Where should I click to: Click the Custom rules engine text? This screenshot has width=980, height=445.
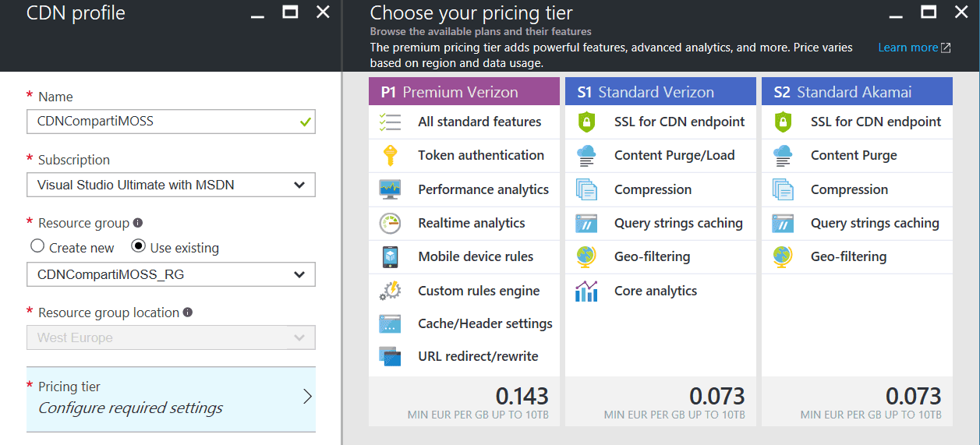click(x=479, y=291)
